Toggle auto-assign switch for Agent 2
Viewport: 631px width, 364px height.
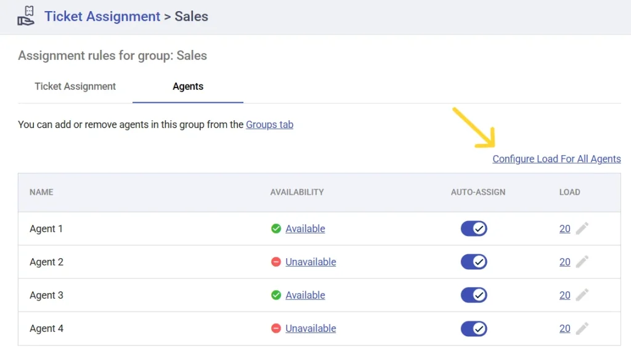(474, 262)
